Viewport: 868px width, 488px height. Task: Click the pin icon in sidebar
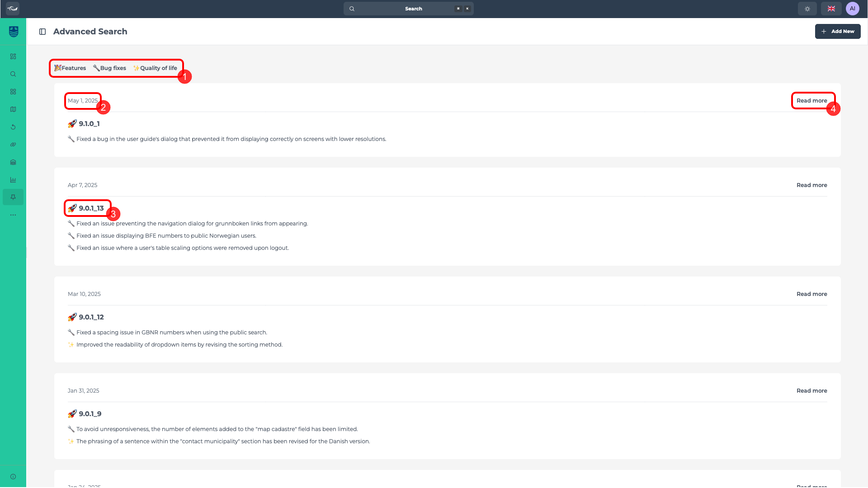click(x=13, y=197)
